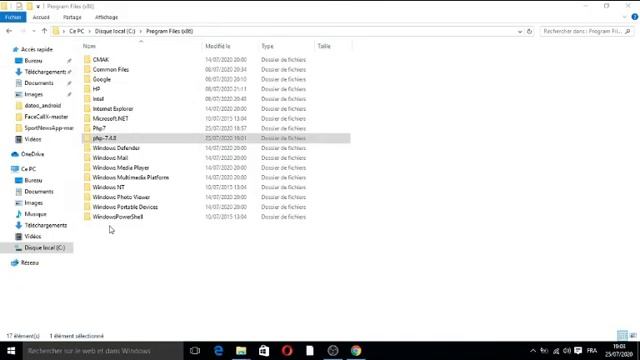
Task: Click the search box for Program Files
Action: click(587, 31)
